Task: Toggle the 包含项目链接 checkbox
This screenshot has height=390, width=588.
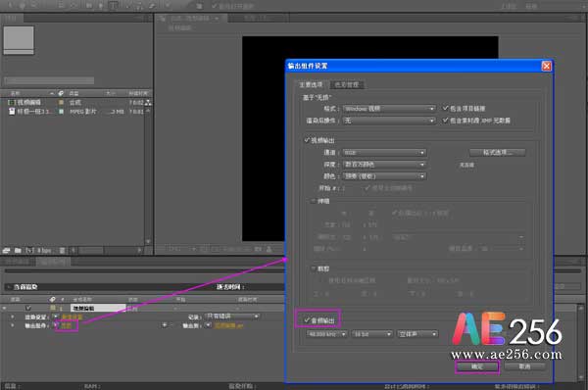Action: [x=445, y=109]
